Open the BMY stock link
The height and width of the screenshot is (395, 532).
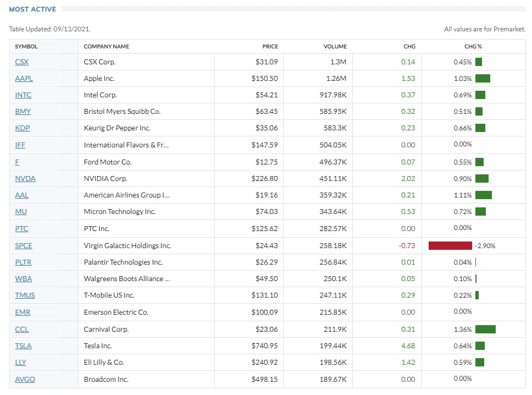[x=23, y=111]
